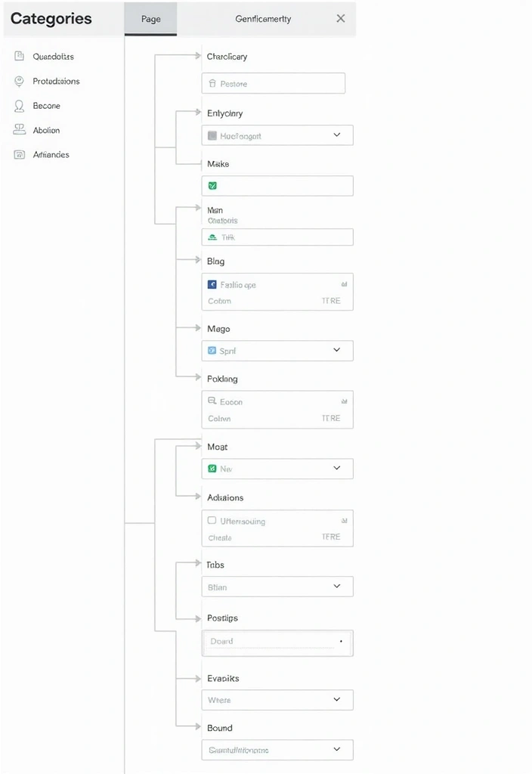The height and width of the screenshot is (774, 532).
Task: Click the Quandolits sidebar icon
Action: click(19, 57)
